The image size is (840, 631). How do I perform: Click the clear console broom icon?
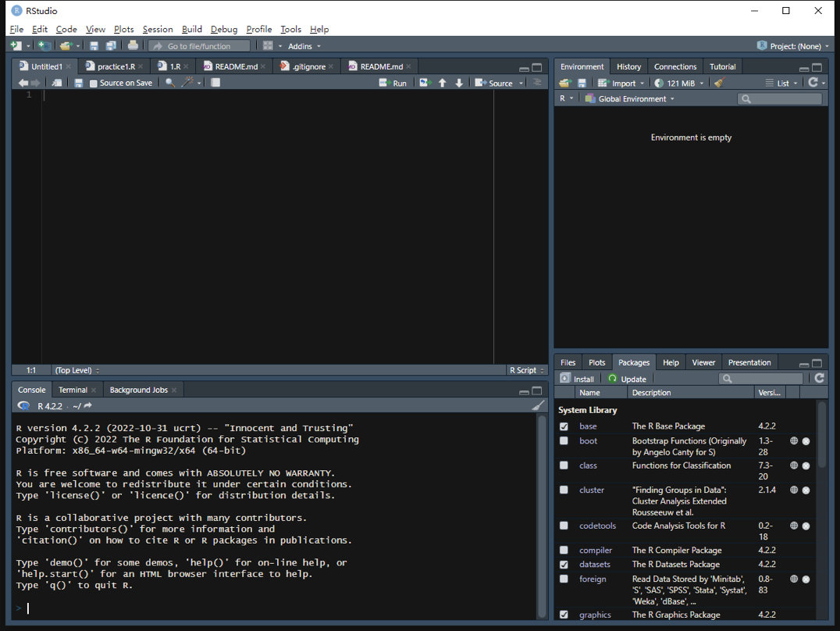538,405
